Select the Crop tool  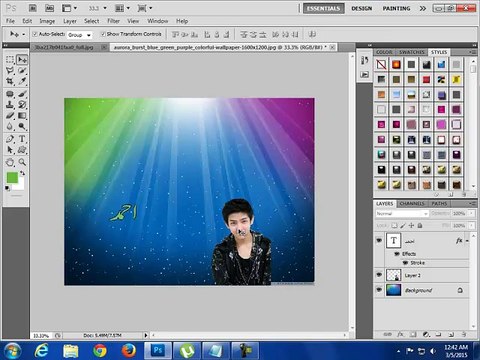10,81
